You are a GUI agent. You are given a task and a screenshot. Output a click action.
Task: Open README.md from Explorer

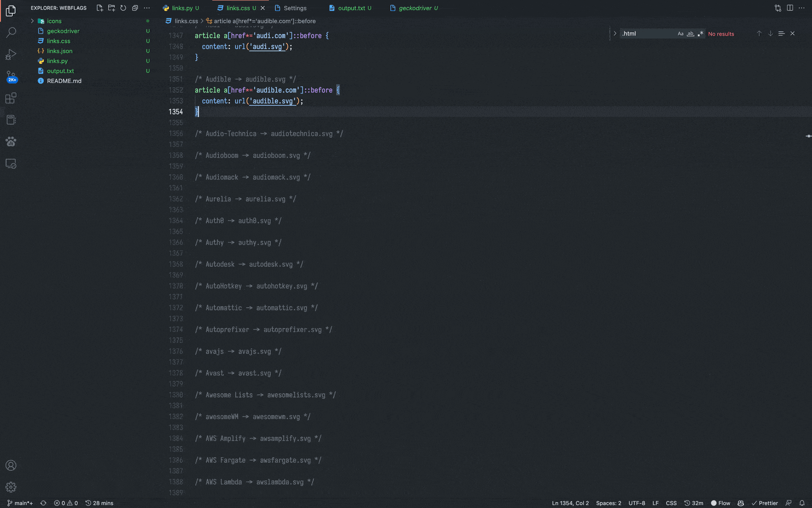click(64, 81)
